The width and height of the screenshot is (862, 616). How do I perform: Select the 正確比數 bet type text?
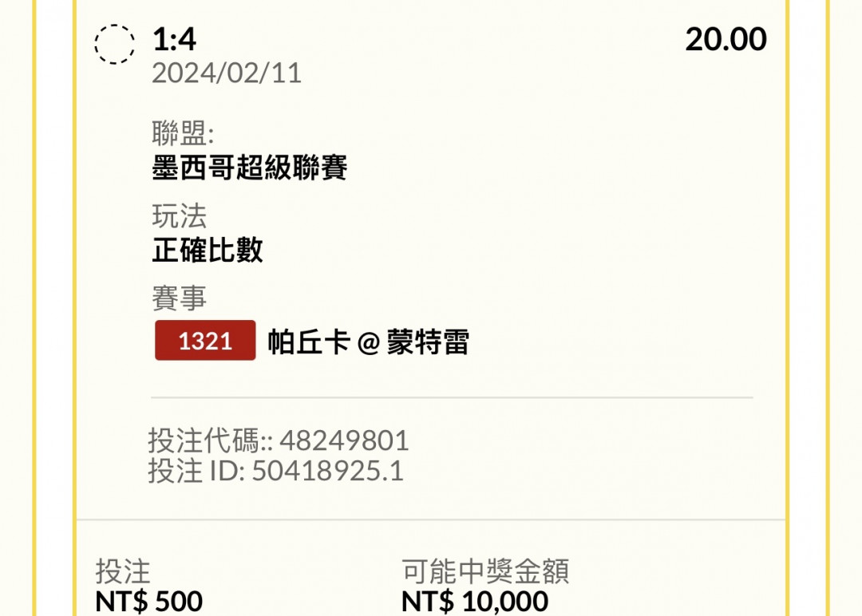coord(208,251)
